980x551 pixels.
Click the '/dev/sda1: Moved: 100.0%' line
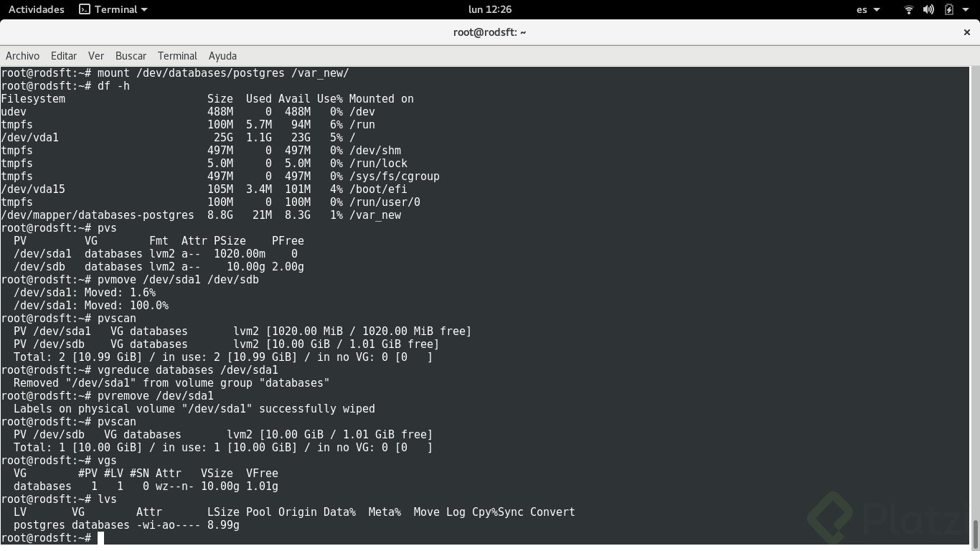point(91,306)
